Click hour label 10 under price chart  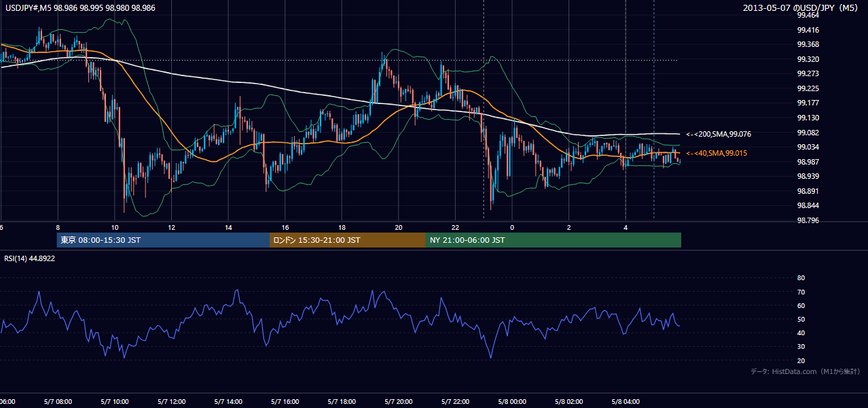tap(115, 228)
